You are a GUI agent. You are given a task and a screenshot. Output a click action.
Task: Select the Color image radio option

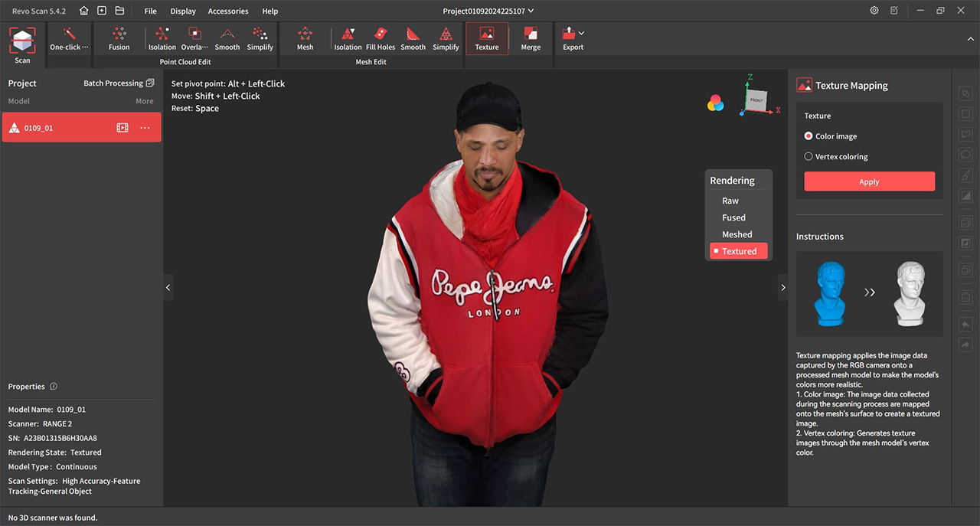click(808, 136)
